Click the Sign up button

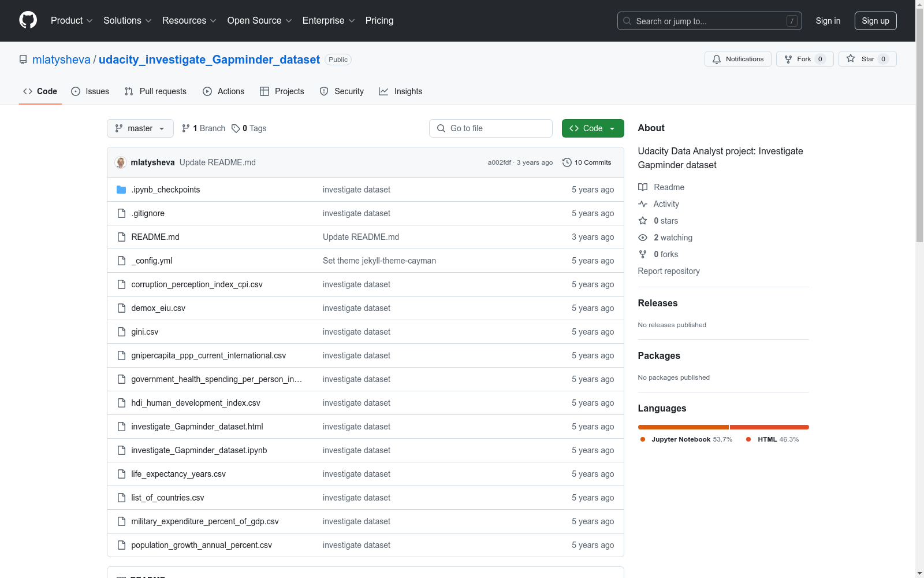point(875,21)
